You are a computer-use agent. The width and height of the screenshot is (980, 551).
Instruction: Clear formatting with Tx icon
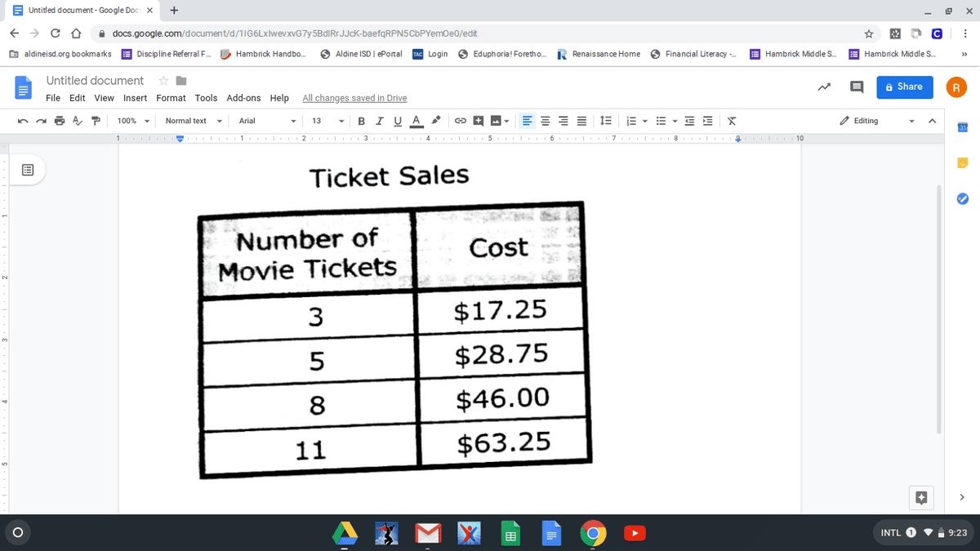(x=732, y=121)
